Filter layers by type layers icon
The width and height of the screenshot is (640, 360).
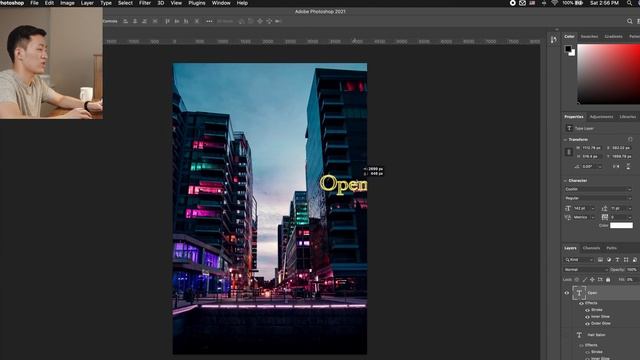click(618, 260)
